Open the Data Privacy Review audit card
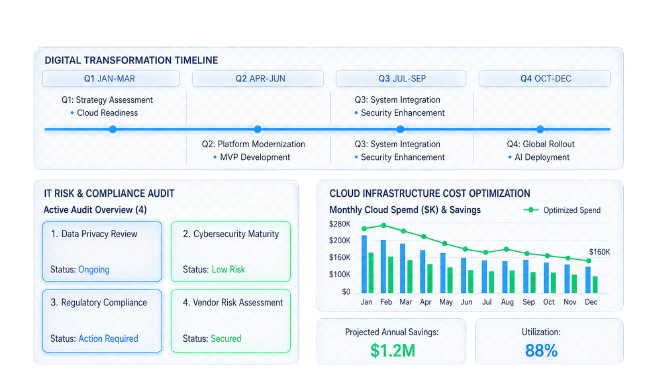The height and width of the screenshot is (387, 645). click(102, 252)
